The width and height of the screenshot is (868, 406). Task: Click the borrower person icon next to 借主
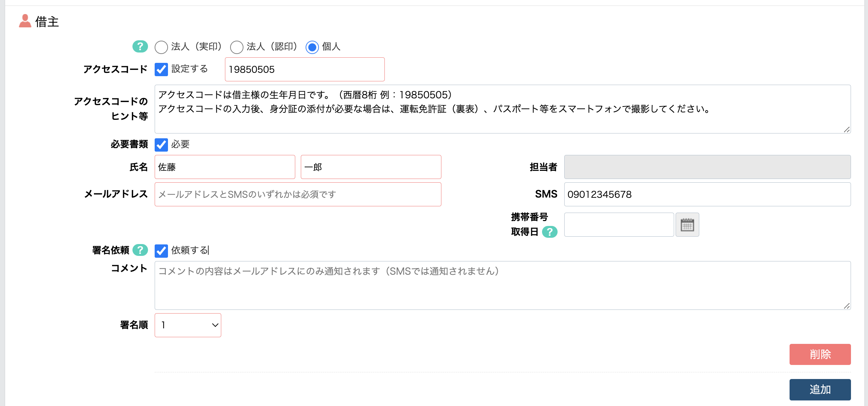pyautogui.click(x=24, y=21)
